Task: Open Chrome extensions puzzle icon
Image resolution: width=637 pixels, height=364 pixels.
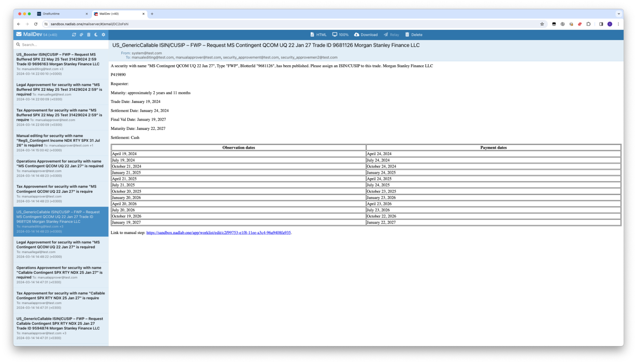Action: pyautogui.click(x=588, y=24)
